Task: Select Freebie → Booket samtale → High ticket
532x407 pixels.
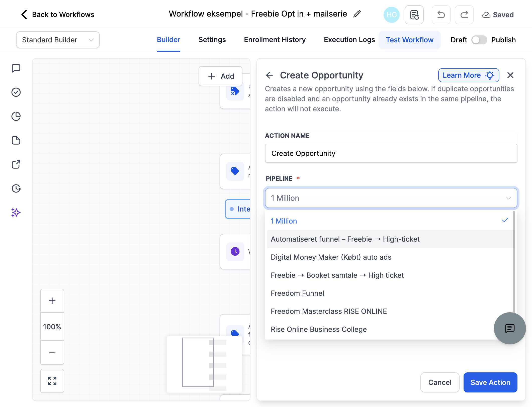Action: [x=390, y=275]
